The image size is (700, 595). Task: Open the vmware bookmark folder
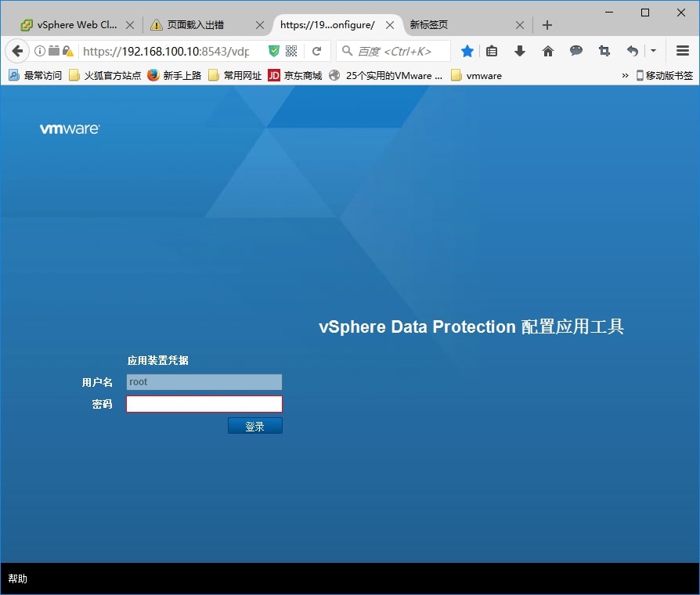pos(476,75)
